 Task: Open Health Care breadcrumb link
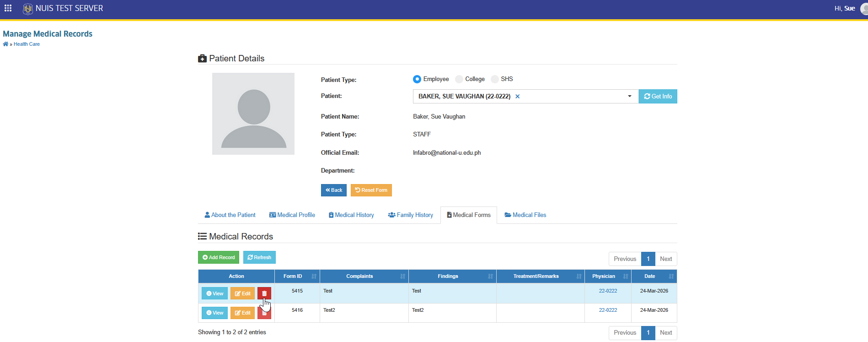pos(27,44)
